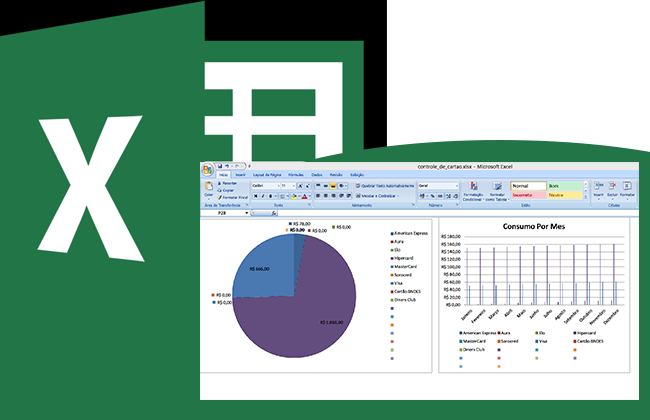Open the Revisão tab
The image size is (650, 420).
(x=336, y=175)
